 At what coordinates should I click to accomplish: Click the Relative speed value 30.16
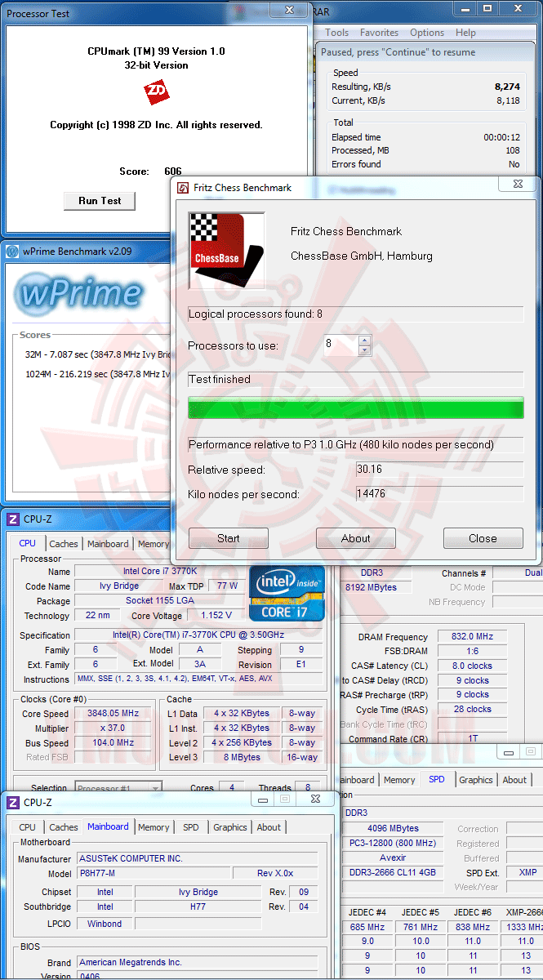(439, 470)
